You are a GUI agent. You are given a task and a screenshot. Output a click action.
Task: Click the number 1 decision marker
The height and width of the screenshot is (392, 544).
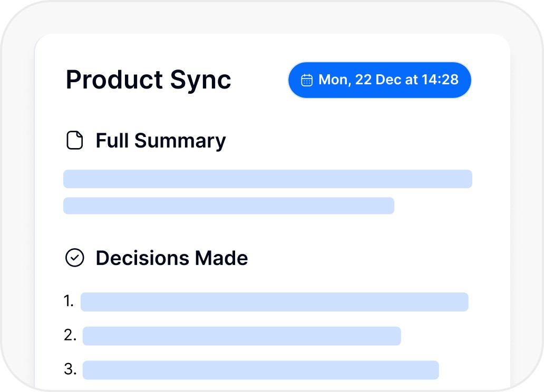(69, 301)
